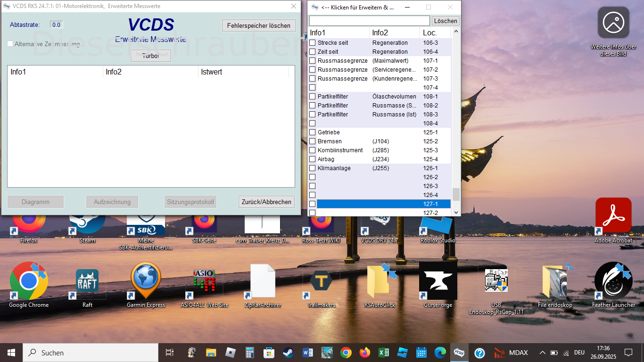Image resolution: width=644 pixels, height=362 pixels.
Task: Enable Partikelfilter Ölaschevolumen checkbox 108-1
Action: point(312,97)
